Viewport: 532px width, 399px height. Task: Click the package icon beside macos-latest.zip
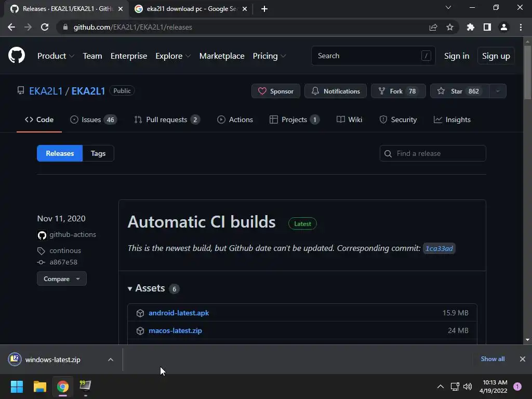(140, 330)
